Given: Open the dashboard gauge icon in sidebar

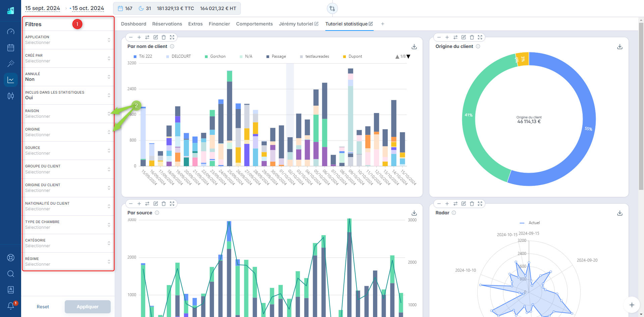Looking at the screenshot, I should [11, 32].
